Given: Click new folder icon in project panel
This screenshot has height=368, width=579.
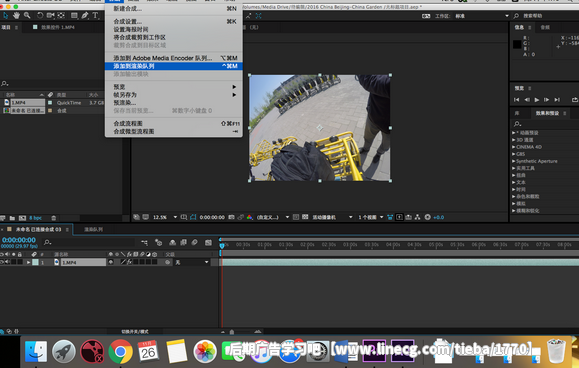Looking at the screenshot, I should 12,218.
